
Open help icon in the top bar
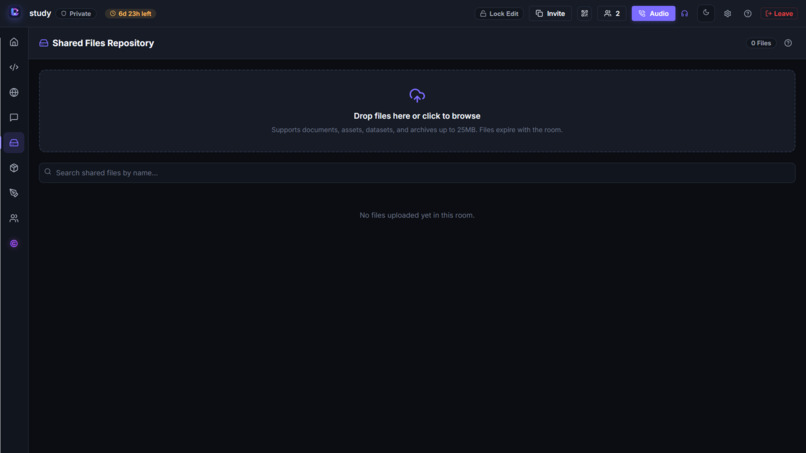click(x=748, y=14)
